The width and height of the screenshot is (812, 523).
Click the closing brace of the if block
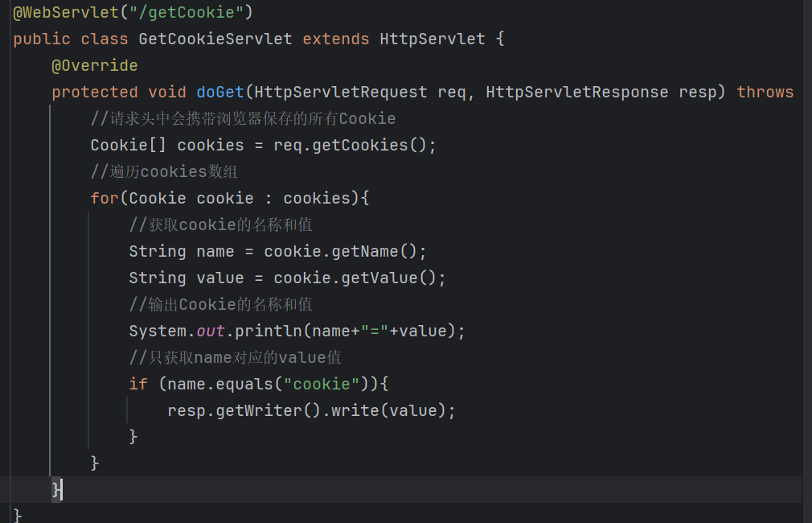(133, 436)
